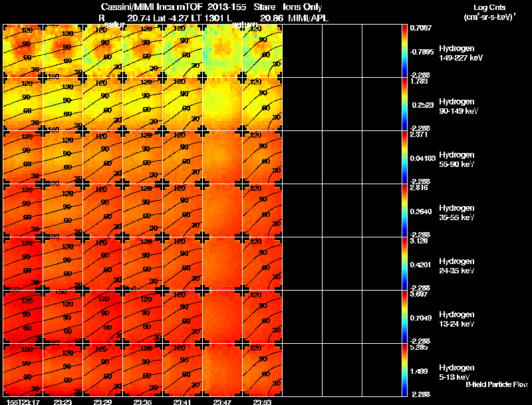532x405 pixels.
Task: Click the Ions Only title text
Action: pos(303,7)
